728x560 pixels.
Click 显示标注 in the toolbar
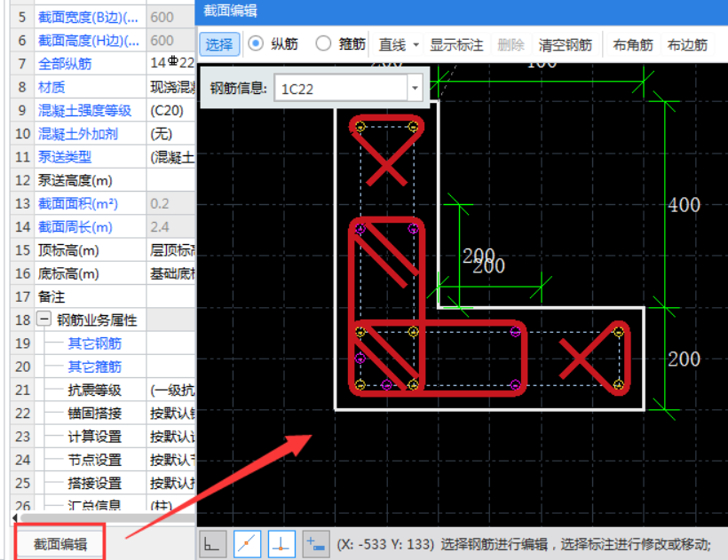[x=456, y=44]
